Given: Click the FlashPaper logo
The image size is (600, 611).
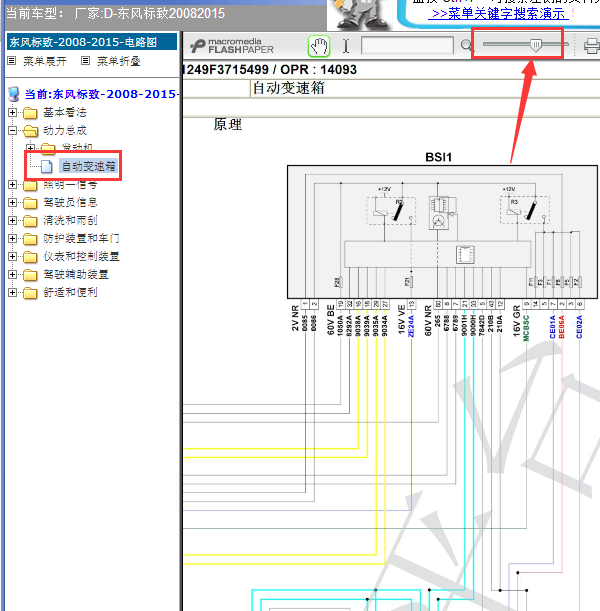Looking at the screenshot, I should 232,46.
